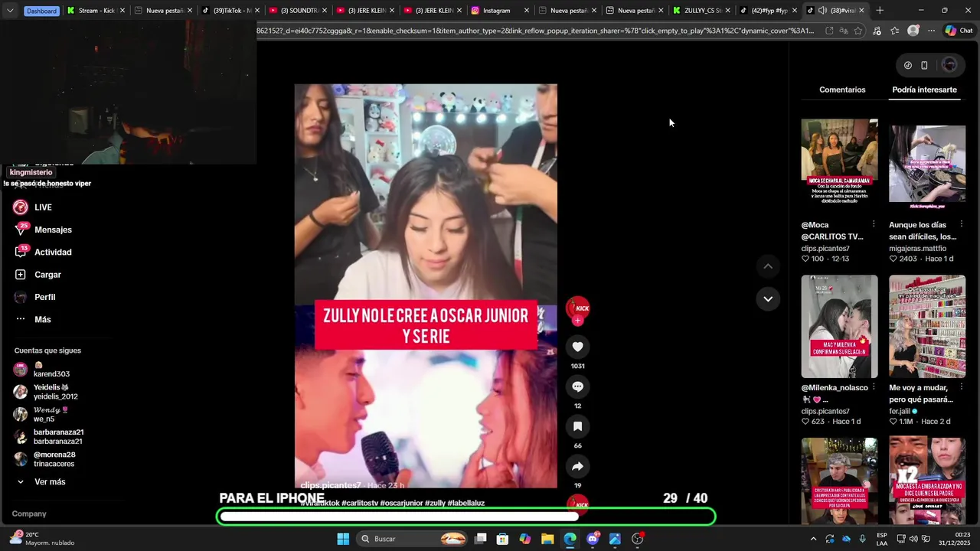Open browser settings three-dot menu

[x=931, y=31]
